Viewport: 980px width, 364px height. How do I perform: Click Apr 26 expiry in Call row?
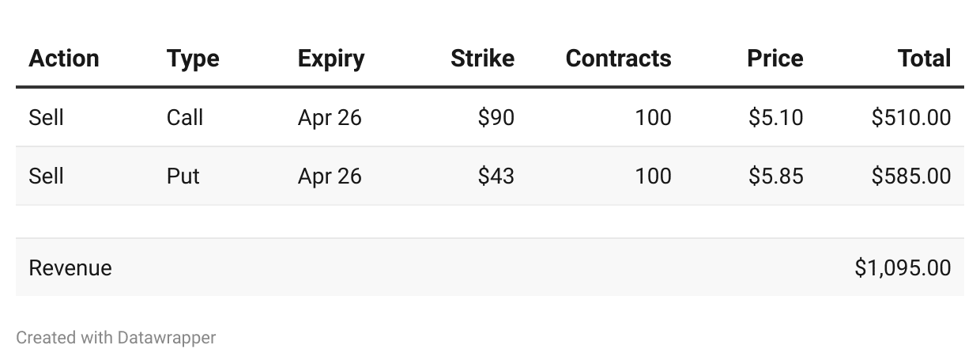point(330,118)
